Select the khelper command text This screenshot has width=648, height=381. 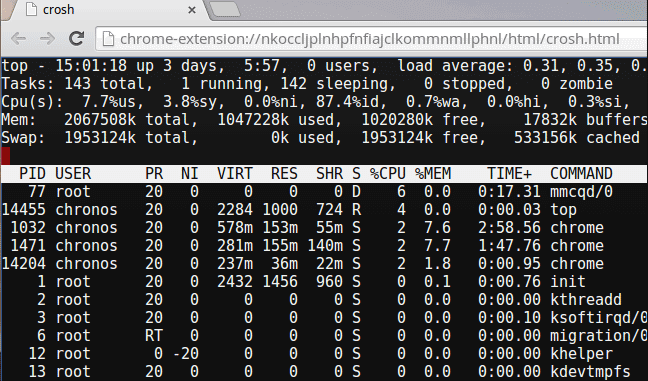coord(581,354)
